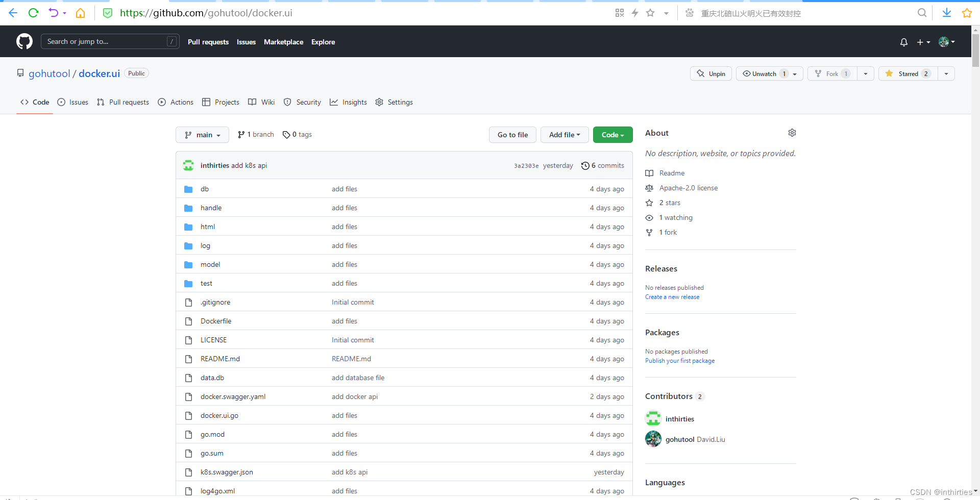980x500 pixels.
Task: Click inthirties commit author avatar
Action: pyautogui.click(x=188, y=165)
